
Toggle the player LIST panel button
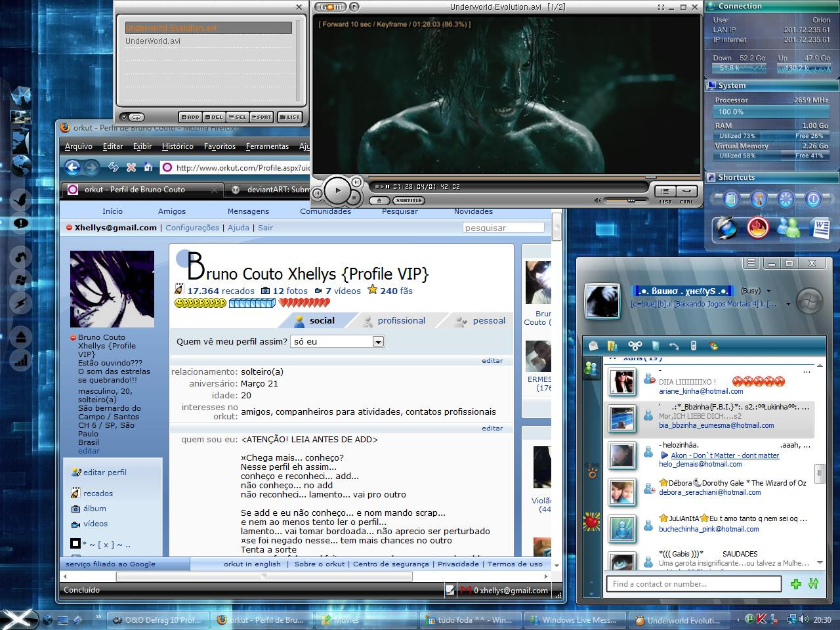click(x=665, y=191)
